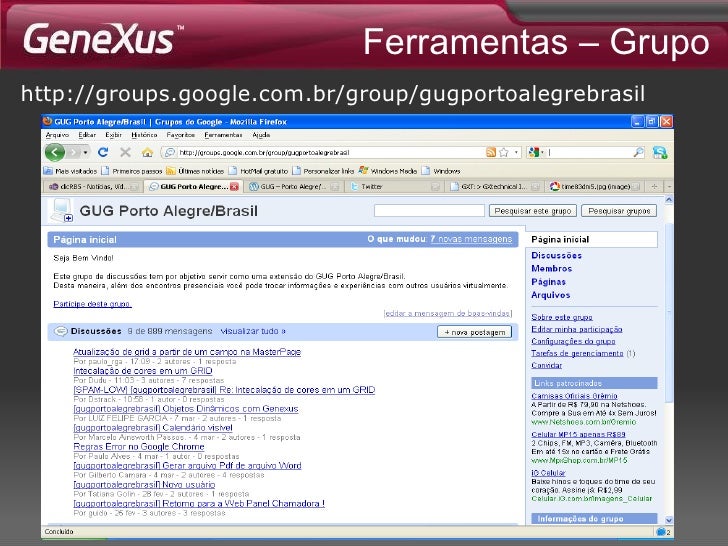Open Objetos Dinâmicos com Genexus thread

pyautogui.click(x=186, y=409)
